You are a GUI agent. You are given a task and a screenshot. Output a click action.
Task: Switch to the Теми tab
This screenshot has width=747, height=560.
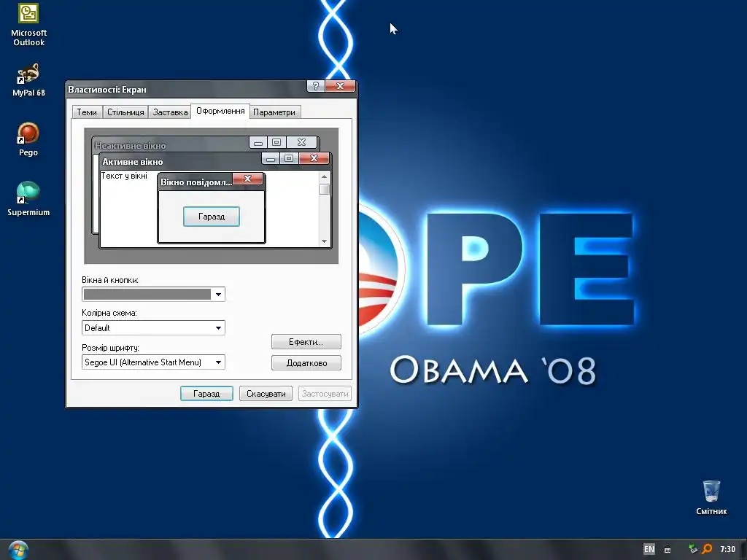(x=87, y=112)
